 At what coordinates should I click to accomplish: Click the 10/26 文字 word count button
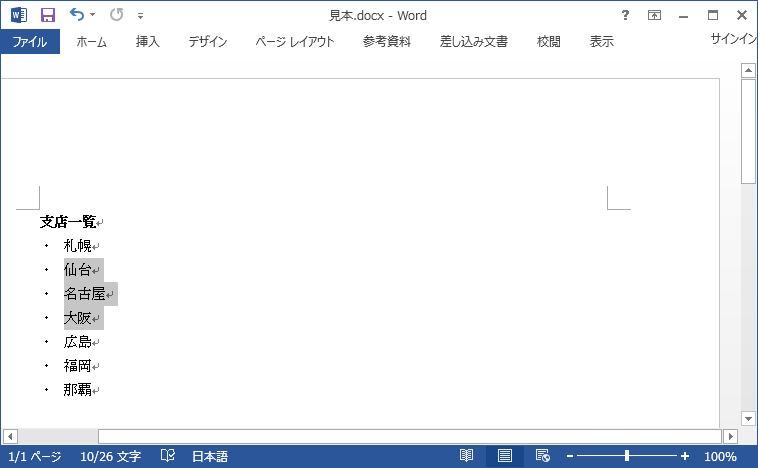(109, 456)
